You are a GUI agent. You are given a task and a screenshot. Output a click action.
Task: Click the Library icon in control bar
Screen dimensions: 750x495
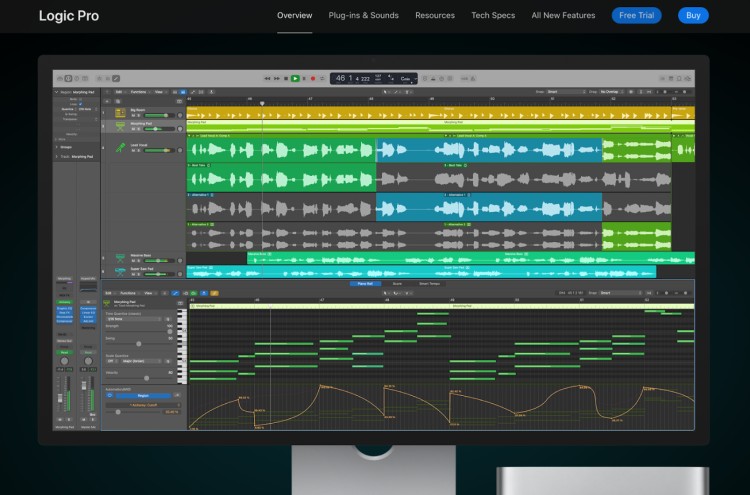pos(60,78)
